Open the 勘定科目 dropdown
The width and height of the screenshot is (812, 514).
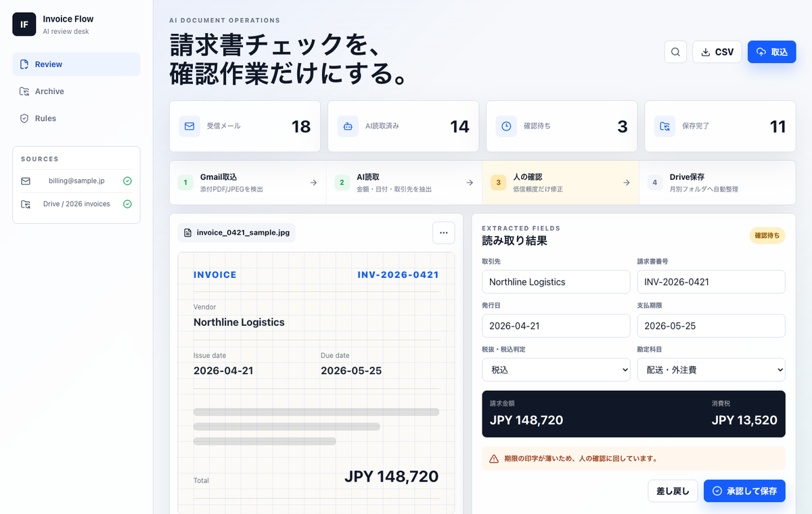point(711,370)
